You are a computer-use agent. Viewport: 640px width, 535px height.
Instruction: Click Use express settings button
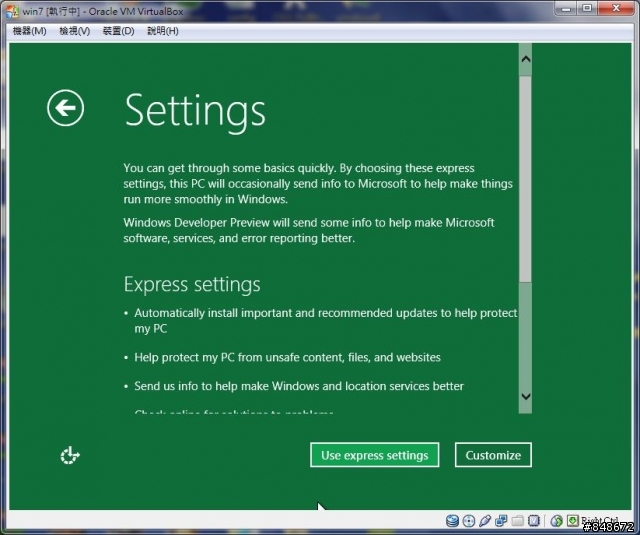(374, 455)
